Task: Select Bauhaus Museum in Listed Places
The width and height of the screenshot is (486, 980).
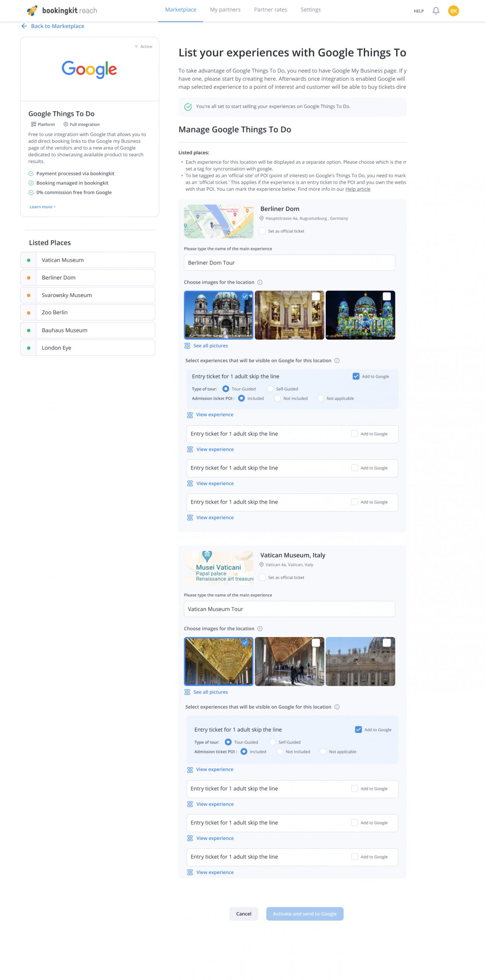Action: coord(88,330)
